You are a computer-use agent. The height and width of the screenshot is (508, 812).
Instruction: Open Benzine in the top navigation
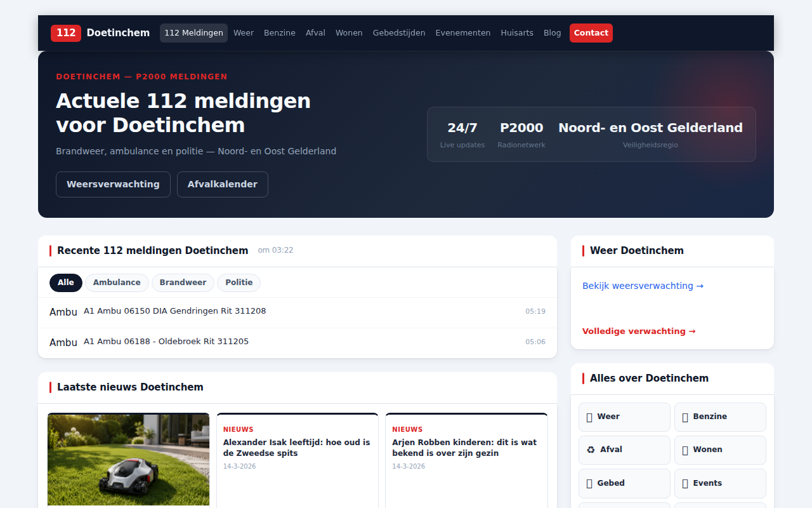point(280,33)
